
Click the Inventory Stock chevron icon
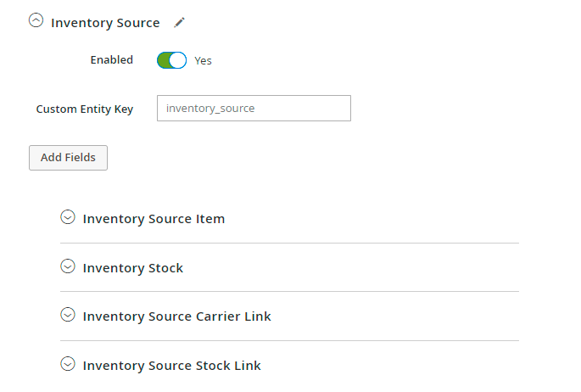68,266
